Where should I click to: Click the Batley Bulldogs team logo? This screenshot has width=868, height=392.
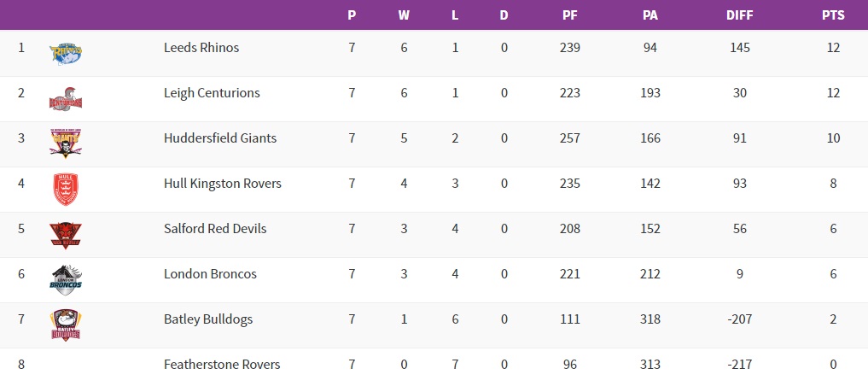coord(66,325)
